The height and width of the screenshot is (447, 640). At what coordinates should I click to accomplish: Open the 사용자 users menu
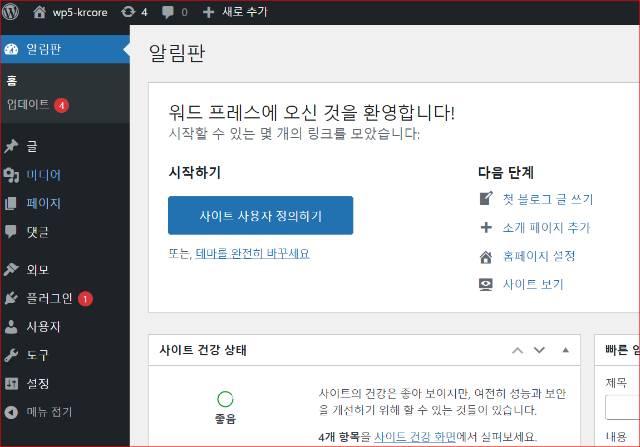click(x=44, y=327)
